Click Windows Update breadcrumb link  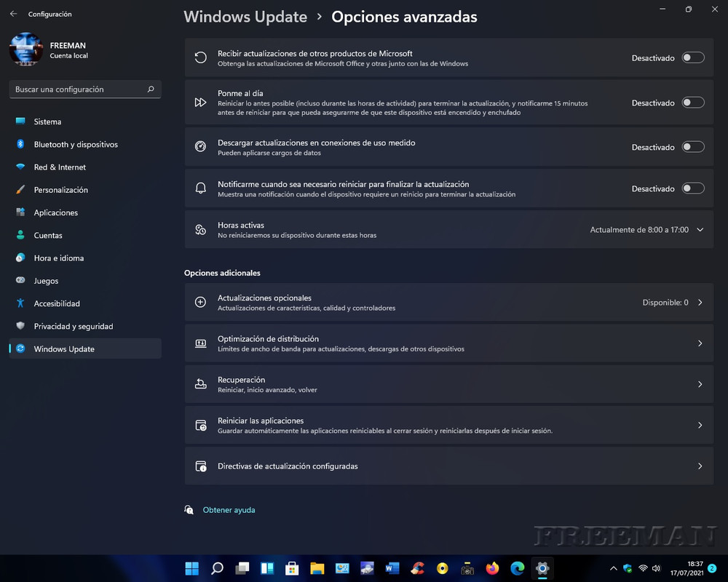(245, 17)
